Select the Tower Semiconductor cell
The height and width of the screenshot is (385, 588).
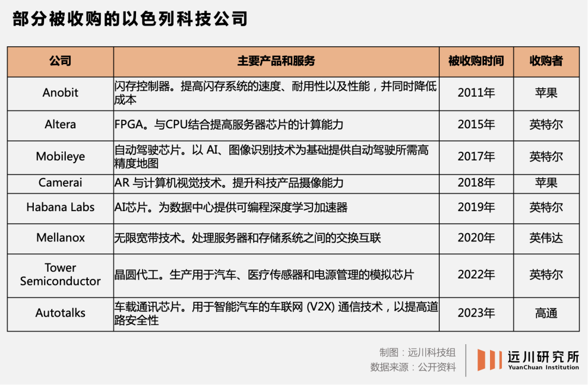coord(60,275)
